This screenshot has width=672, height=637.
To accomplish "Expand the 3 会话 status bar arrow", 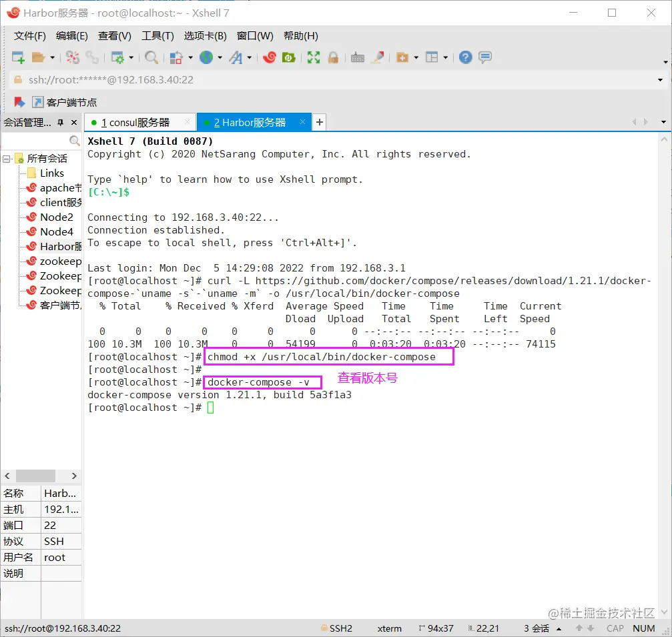I will tap(559, 629).
